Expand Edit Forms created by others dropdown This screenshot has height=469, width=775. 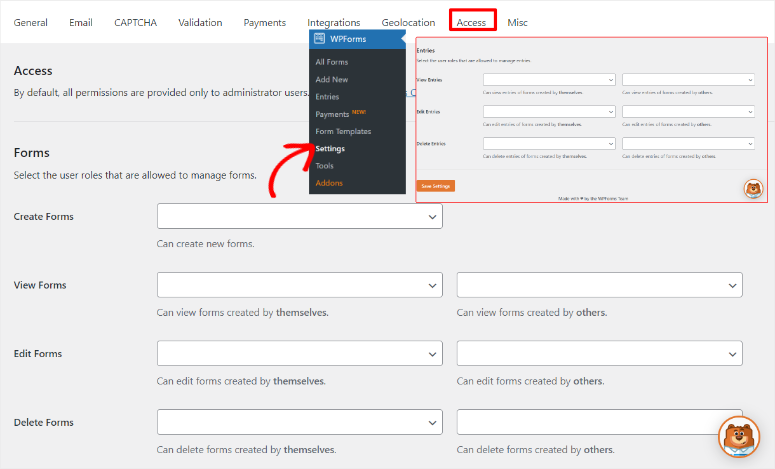[600, 353]
